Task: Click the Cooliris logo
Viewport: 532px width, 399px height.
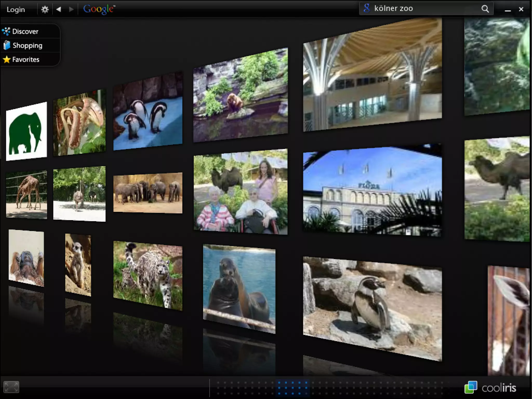Action: [x=490, y=388]
